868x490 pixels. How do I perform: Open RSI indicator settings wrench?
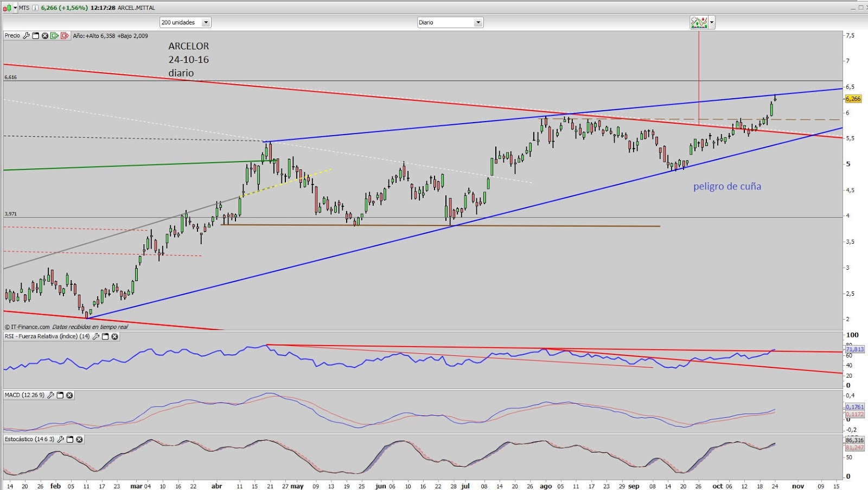pyautogui.click(x=96, y=336)
